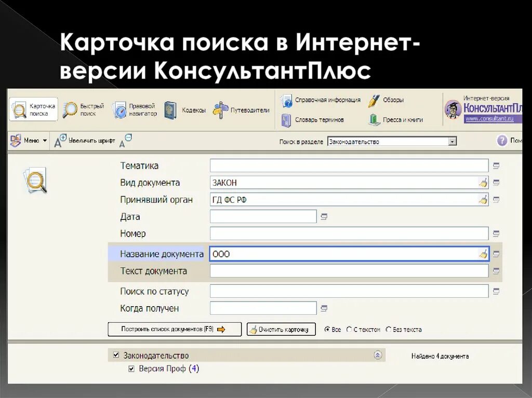The height and width of the screenshot is (398, 532).
Task: Clear the Вид документа field with broom
Action: pyautogui.click(x=483, y=183)
